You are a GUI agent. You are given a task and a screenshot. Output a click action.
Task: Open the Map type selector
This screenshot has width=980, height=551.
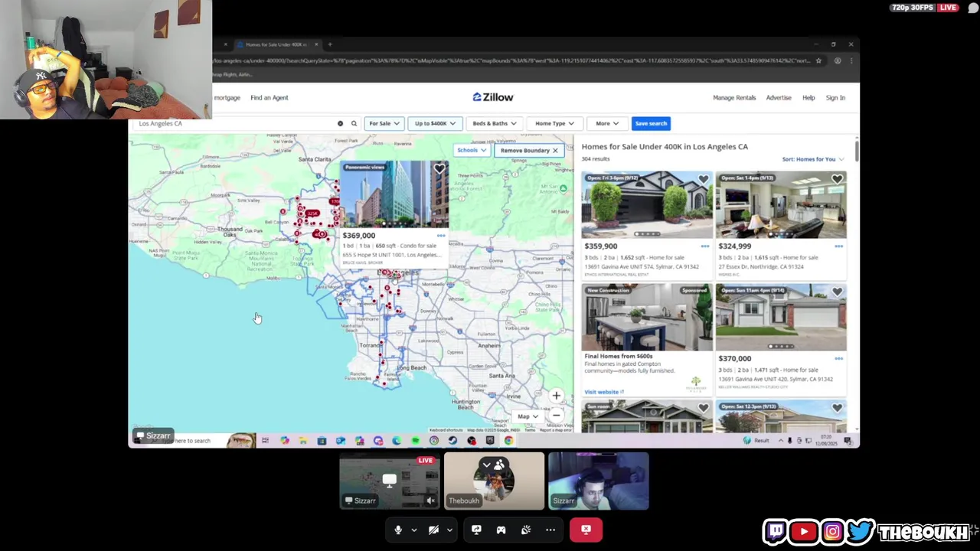(x=528, y=417)
